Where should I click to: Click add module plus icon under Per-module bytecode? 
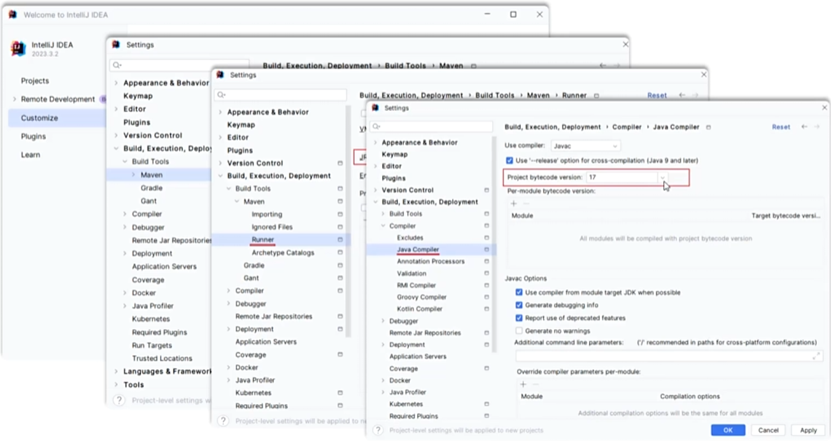513,204
